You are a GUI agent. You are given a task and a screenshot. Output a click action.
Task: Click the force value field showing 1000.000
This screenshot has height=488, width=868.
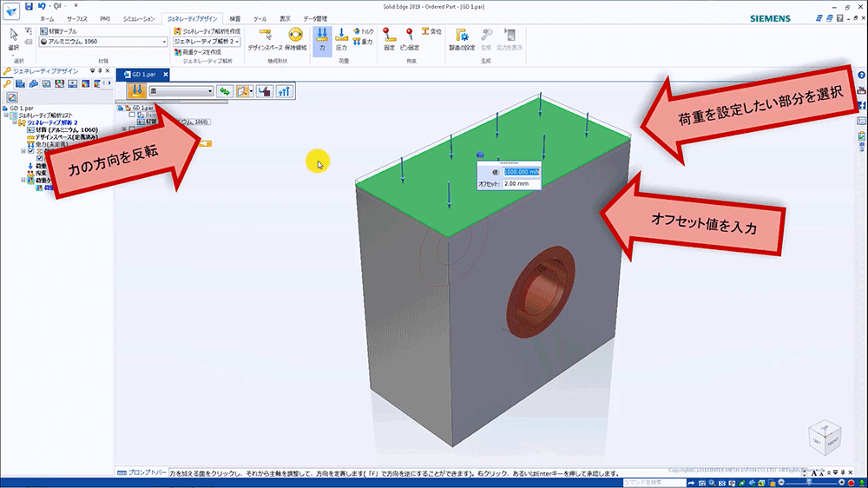[x=522, y=172]
